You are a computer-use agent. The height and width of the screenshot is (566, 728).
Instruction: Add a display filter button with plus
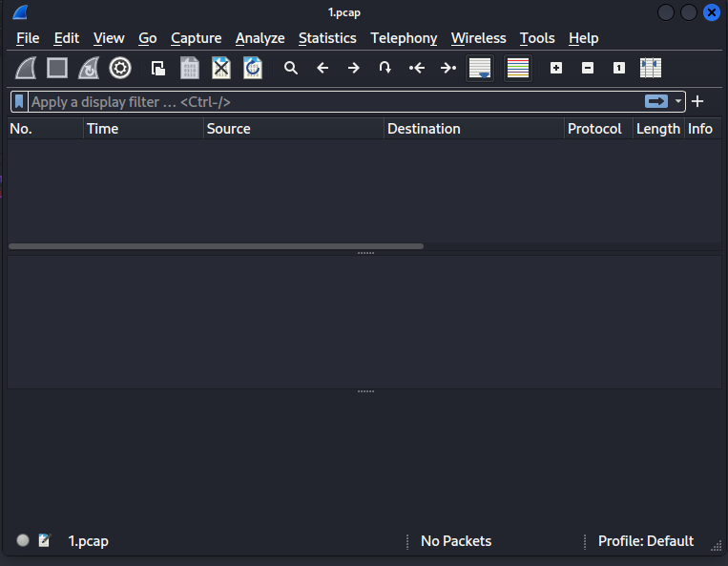click(x=697, y=101)
